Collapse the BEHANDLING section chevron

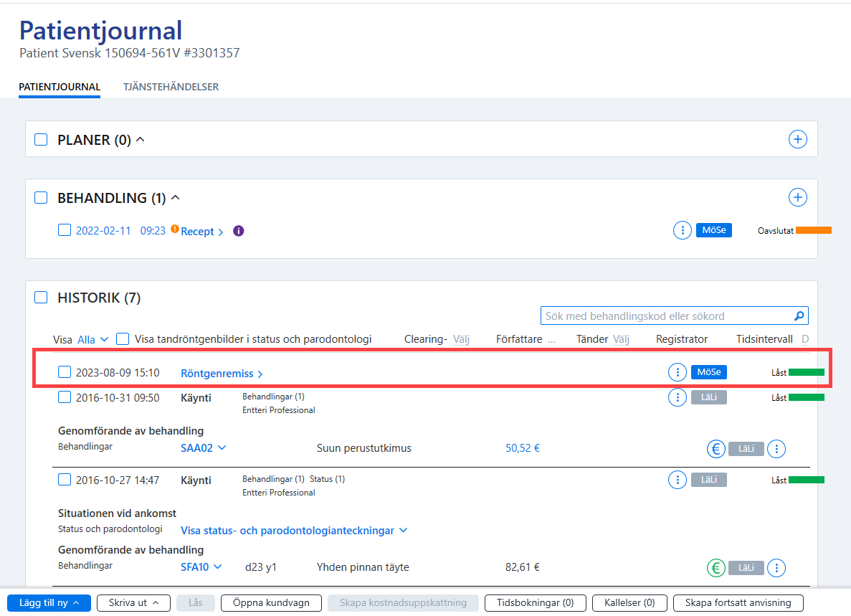click(x=176, y=197)
